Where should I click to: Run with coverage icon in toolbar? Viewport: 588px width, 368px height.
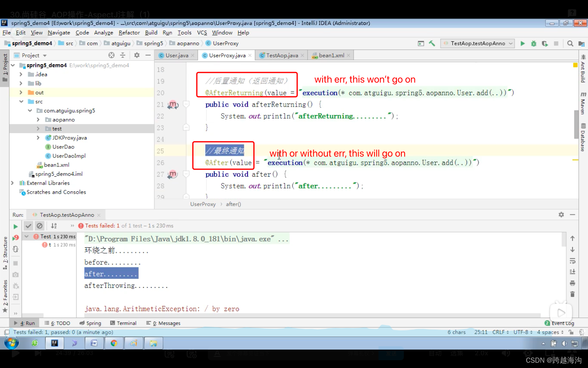[545, 43]
